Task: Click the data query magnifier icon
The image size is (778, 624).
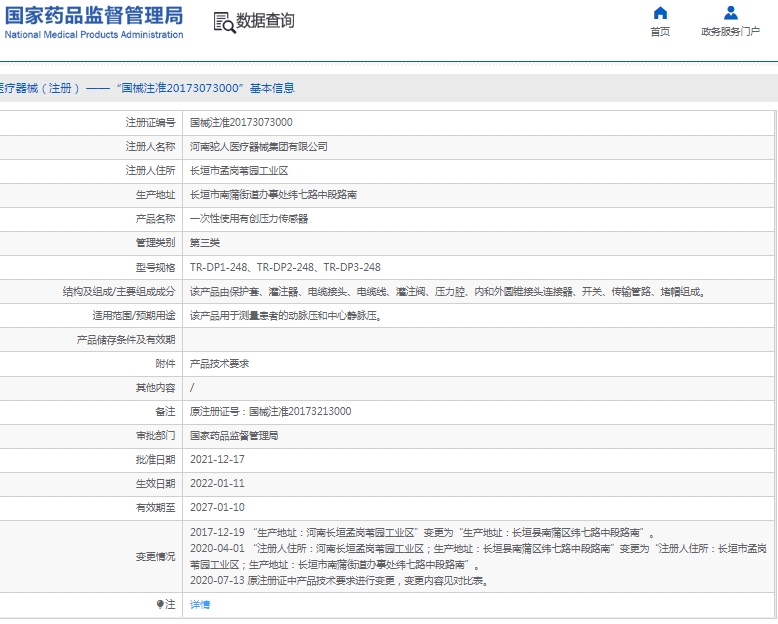Action: click(224, 23)
